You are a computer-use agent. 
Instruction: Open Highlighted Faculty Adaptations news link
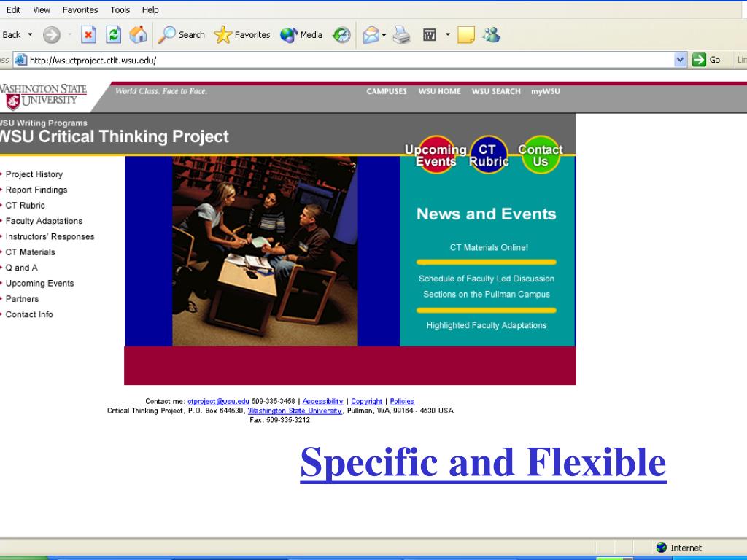coord(487,325)
